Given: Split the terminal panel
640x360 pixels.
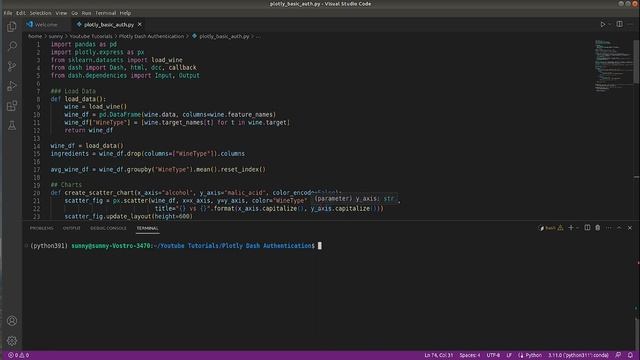Looking at the screenshot, I should (x=587, y=228).
